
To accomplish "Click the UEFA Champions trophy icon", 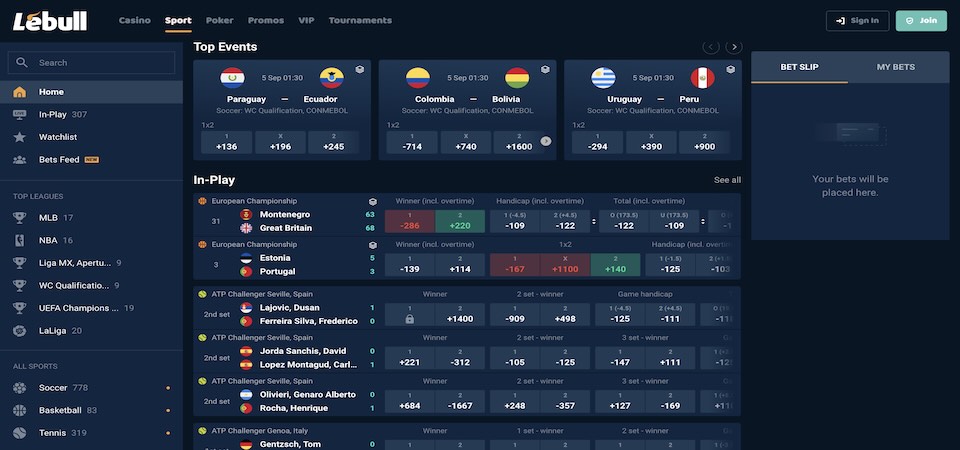I will (20, 308).
